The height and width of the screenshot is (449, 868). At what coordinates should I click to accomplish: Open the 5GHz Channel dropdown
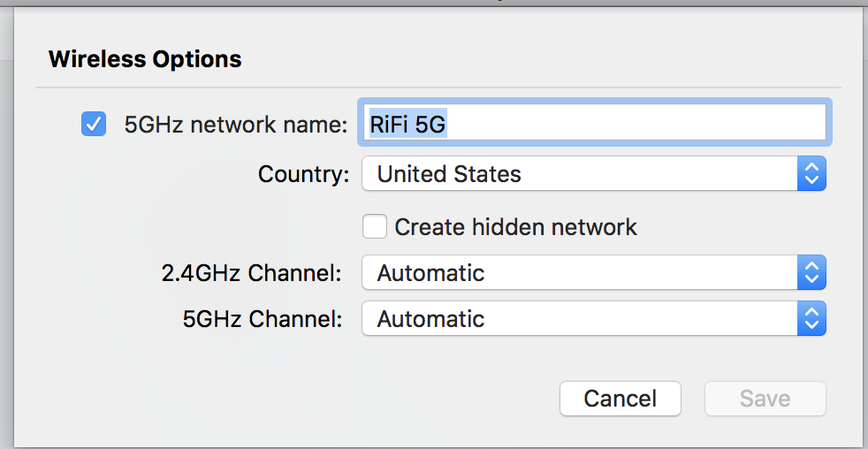point(594,318)
